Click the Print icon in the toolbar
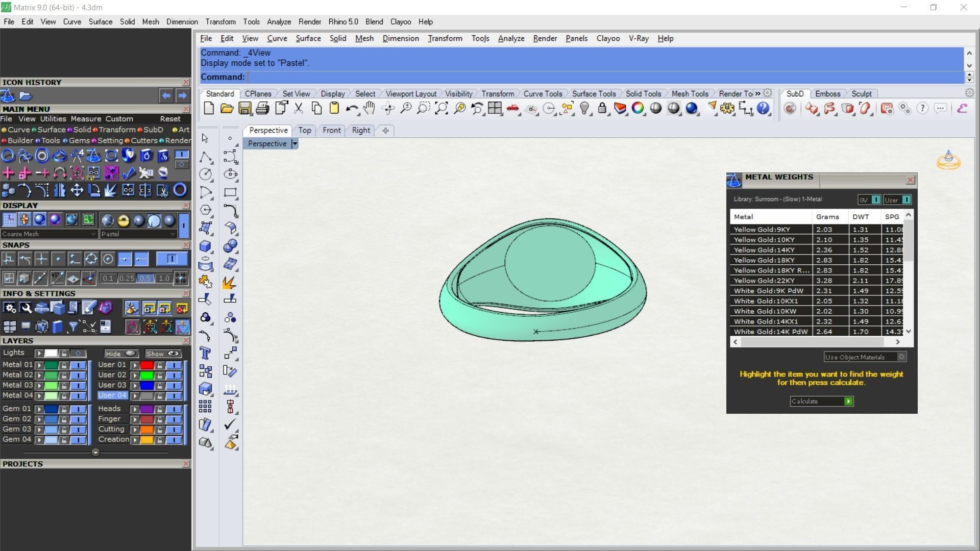Viewport: 980px width, 551px height. (262, 108)
